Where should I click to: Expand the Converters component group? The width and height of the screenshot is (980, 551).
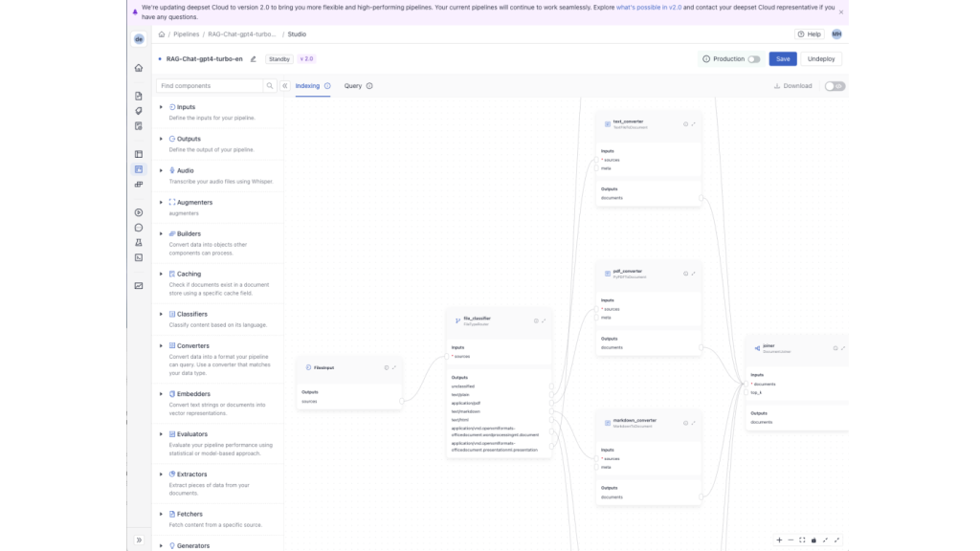(x=161, y=346)
